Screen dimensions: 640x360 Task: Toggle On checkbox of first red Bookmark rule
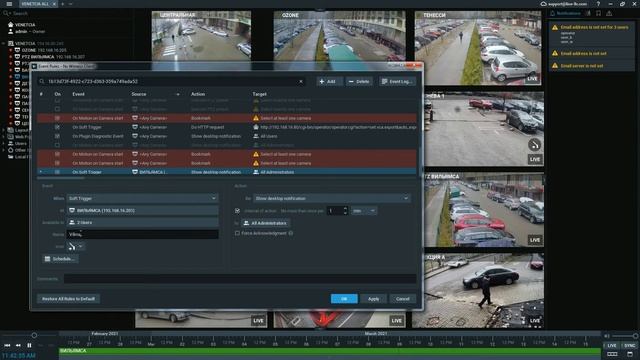click(57, 118)
